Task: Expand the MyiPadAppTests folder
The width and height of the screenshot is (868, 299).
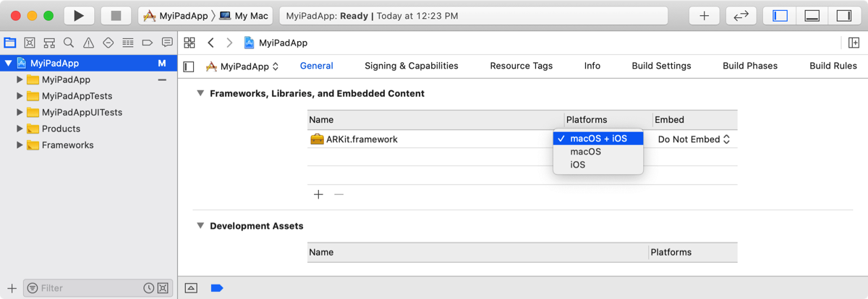Action: tap(20, 96)
